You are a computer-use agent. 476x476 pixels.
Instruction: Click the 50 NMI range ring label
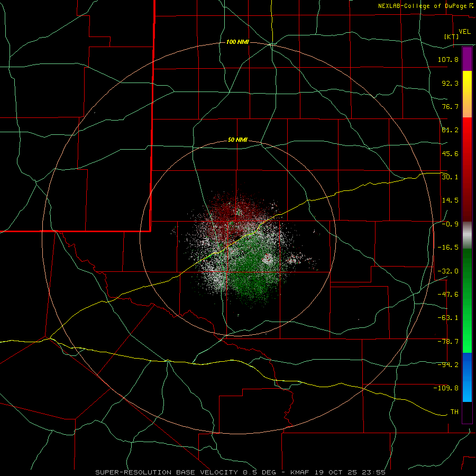(x=237, y=140)
